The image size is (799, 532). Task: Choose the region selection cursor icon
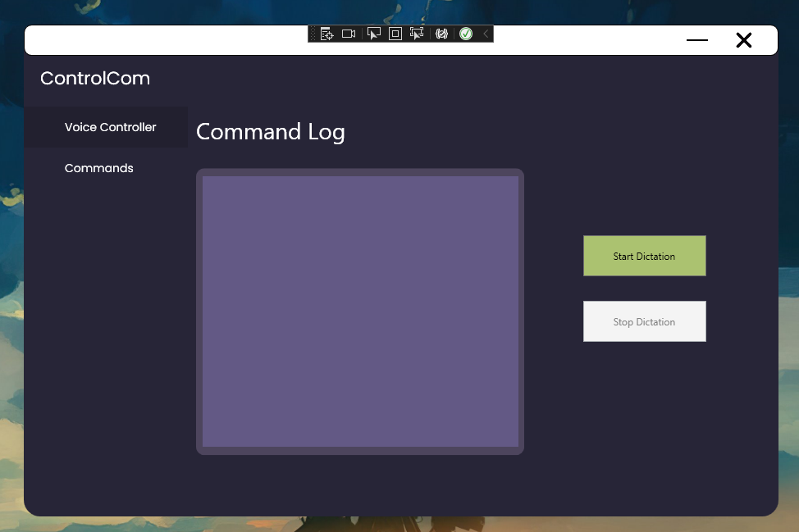(x=373, y=34)
